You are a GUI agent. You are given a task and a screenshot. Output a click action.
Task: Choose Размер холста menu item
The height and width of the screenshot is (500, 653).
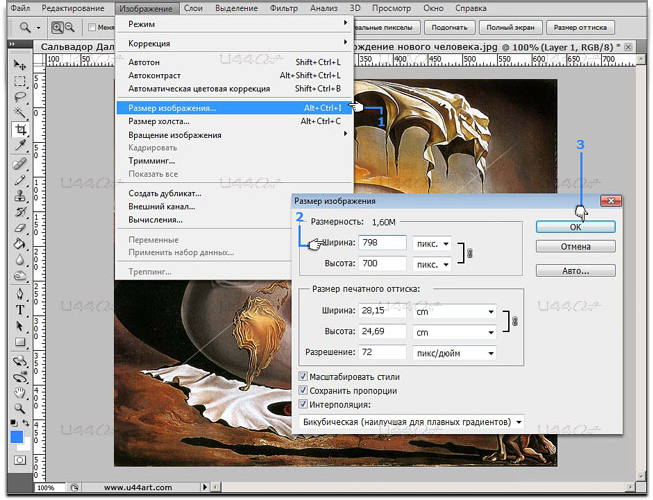[234, 121]
